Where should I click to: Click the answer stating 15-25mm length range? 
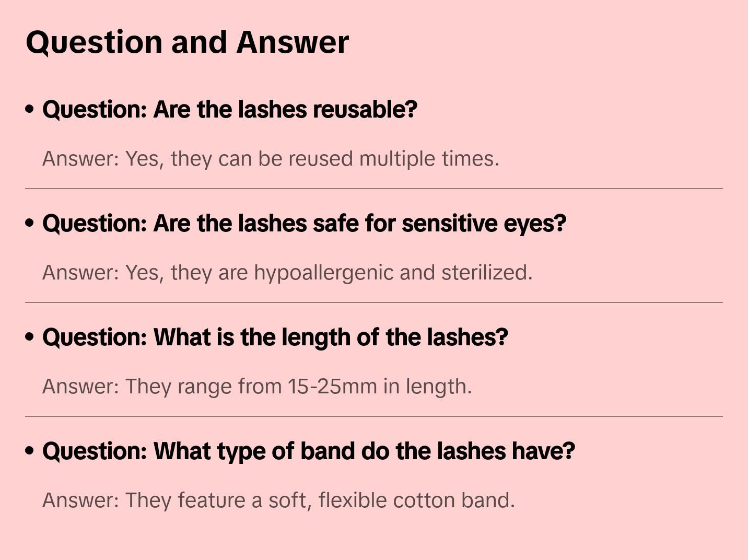click(x=257, y=387)
